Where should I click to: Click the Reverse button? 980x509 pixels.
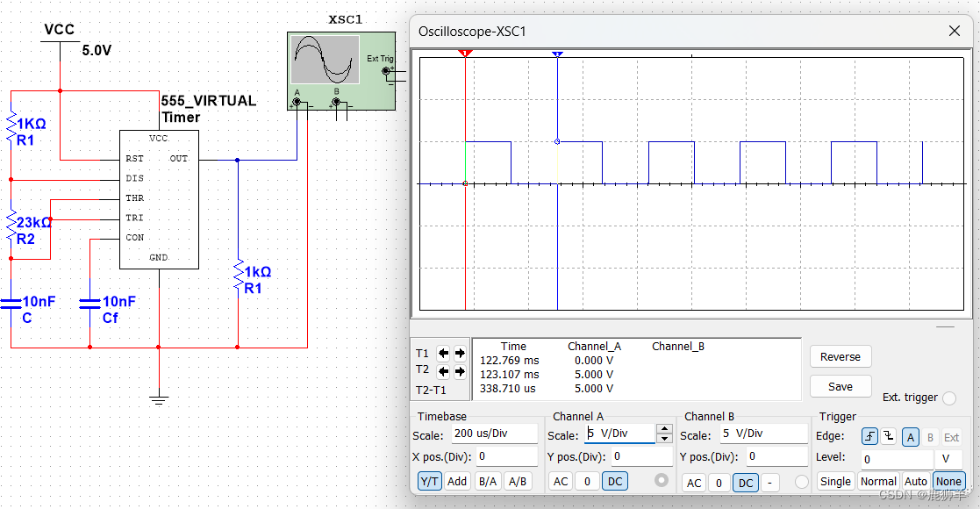click(841, 356)
